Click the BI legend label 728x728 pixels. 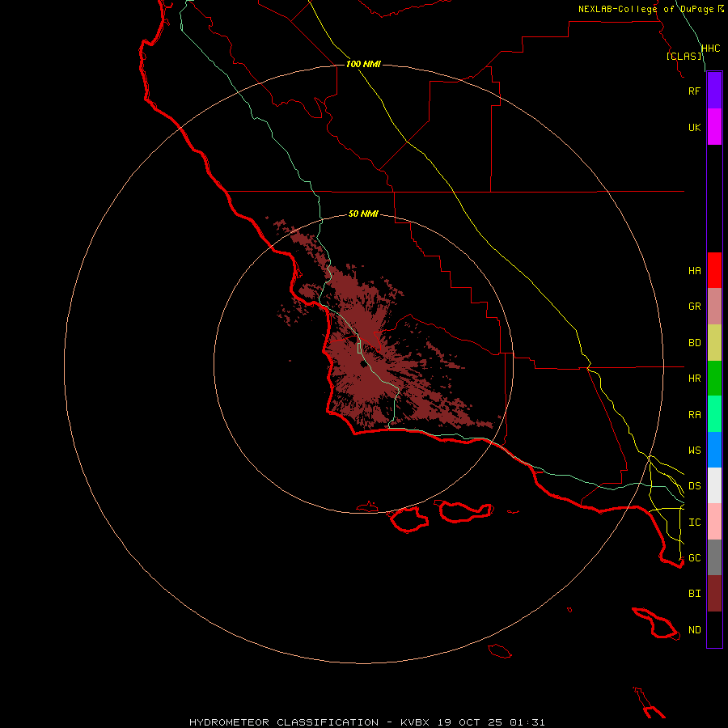pos(694,594)
